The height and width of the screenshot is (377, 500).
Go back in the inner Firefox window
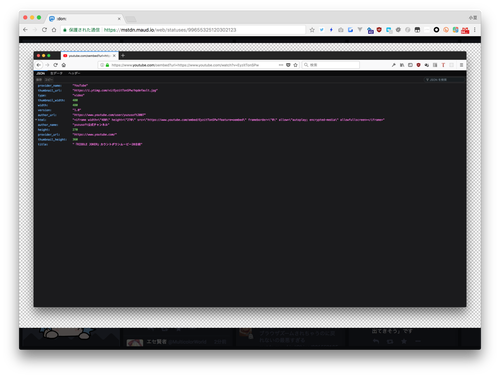coord(39,65)
